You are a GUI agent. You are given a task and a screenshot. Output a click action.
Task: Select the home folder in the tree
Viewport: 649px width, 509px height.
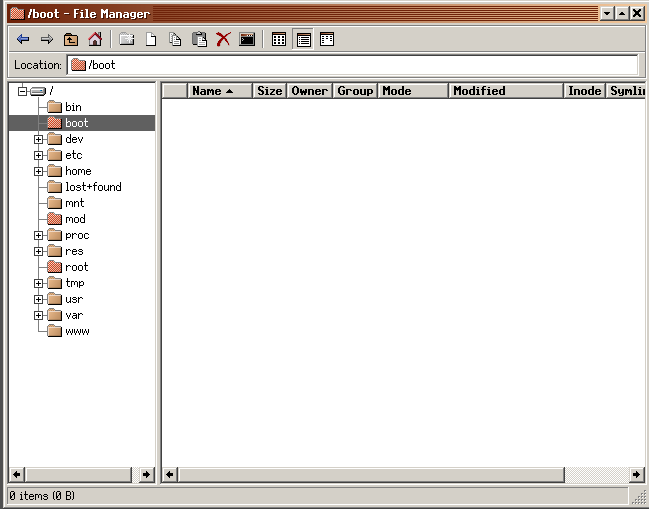pos(69,171)
